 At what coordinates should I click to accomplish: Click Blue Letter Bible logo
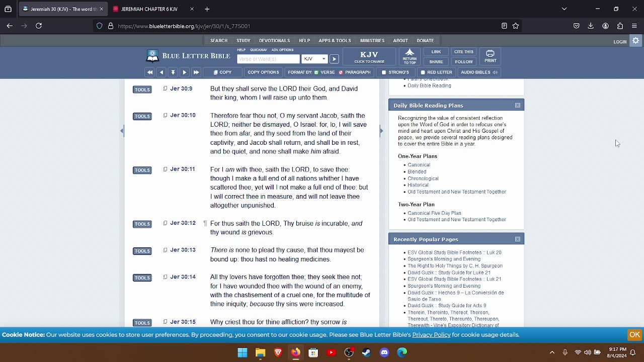(188, 56)
